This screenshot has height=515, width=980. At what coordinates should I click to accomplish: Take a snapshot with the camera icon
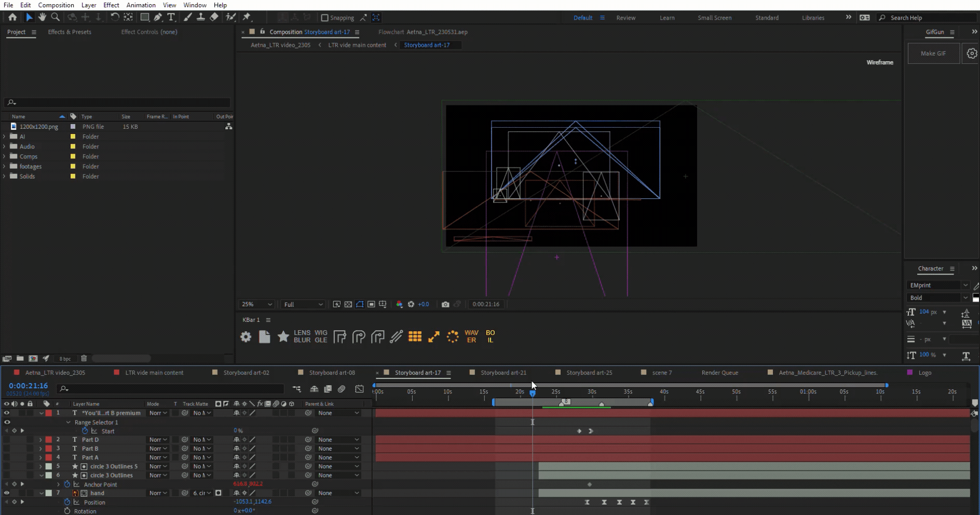[x=445, y=304]
